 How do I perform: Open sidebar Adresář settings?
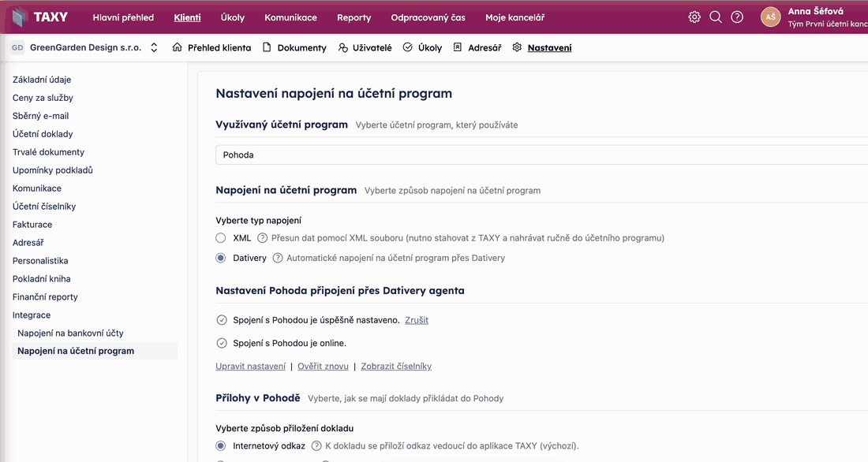click(28, 243)
